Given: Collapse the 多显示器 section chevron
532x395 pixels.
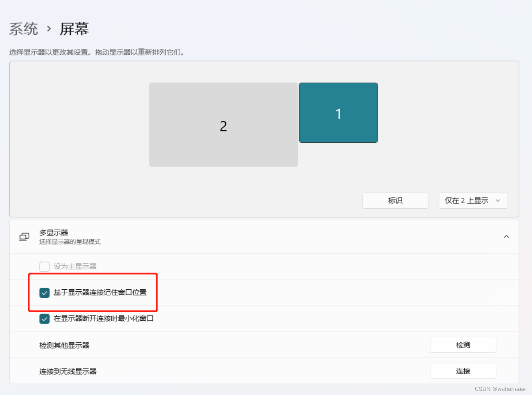Looking at the screenshot, I should point(506,237).
